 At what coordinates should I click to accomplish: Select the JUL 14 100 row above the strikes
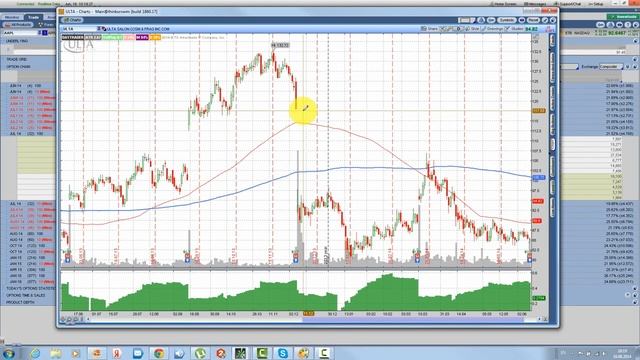28,133
